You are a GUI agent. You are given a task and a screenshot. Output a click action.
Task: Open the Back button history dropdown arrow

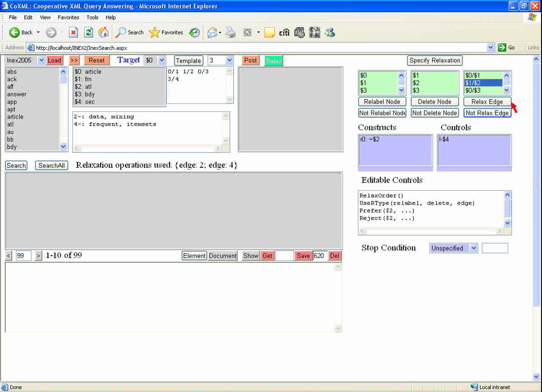pyautogui.click(x=38, y=32)
